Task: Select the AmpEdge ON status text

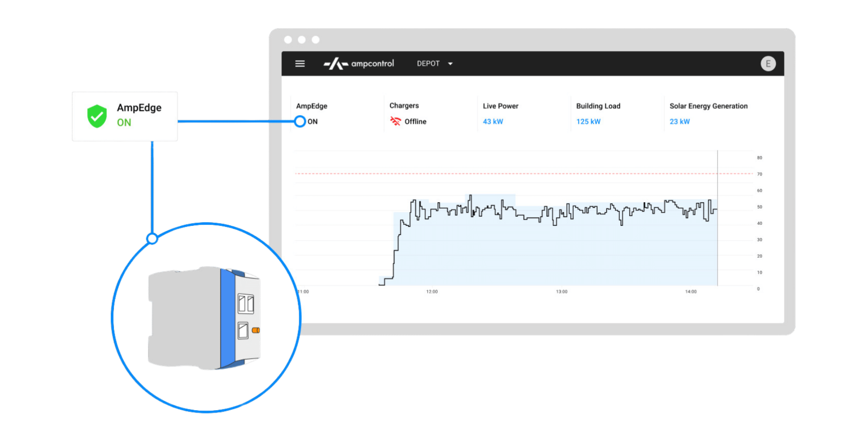Action: coord(312,121)
